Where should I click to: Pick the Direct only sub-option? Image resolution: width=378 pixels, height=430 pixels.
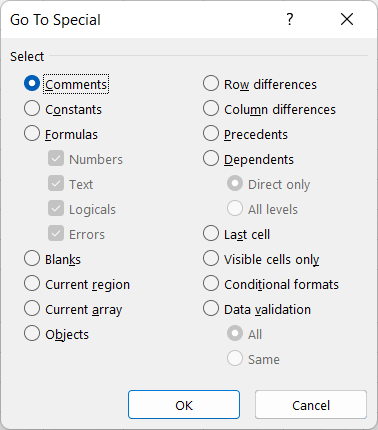235,183
